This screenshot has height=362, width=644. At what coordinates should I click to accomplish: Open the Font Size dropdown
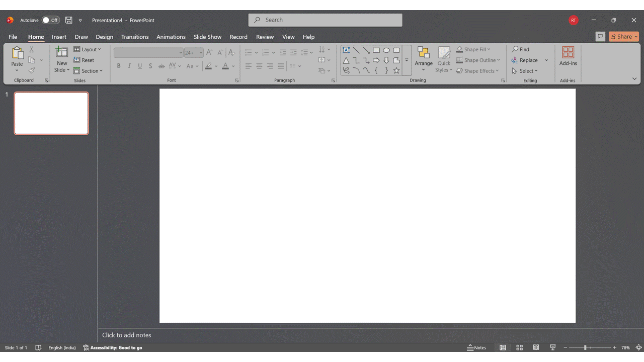[x=200, y=52]
